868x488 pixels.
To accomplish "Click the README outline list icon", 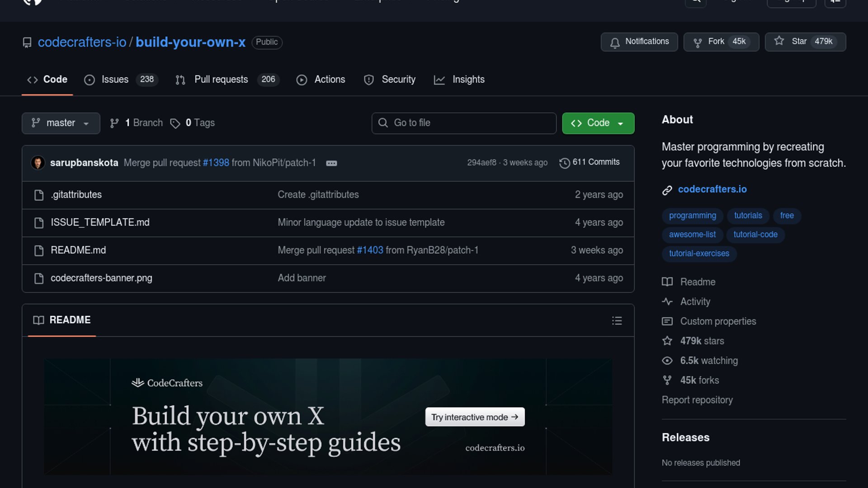I will 617,321.
